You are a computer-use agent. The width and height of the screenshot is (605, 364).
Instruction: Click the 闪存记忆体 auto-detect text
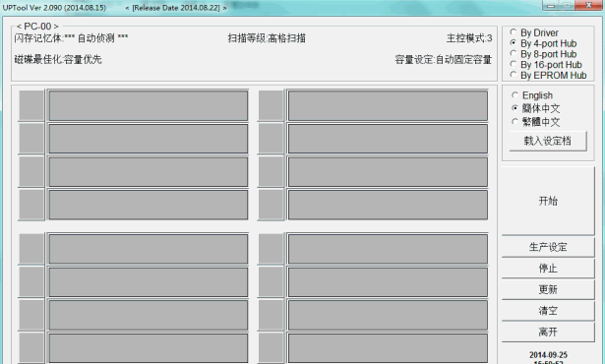[72, 38]
